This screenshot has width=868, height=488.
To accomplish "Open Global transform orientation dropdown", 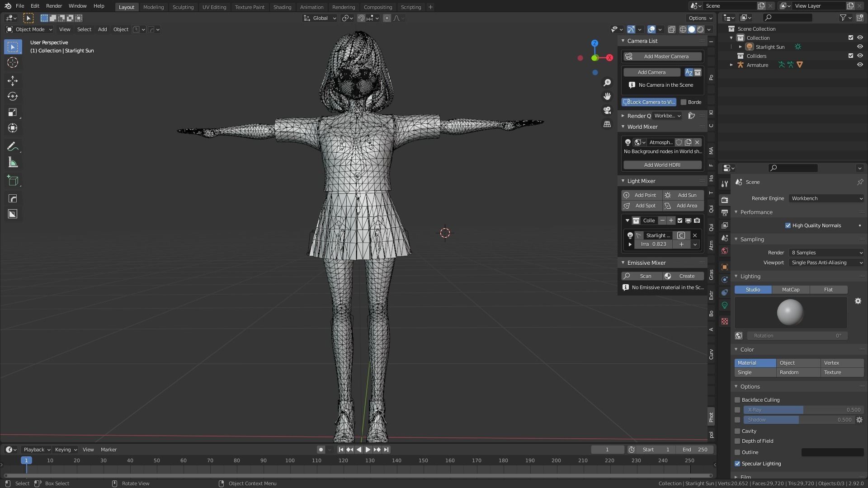I will click(x=320, y=18).
